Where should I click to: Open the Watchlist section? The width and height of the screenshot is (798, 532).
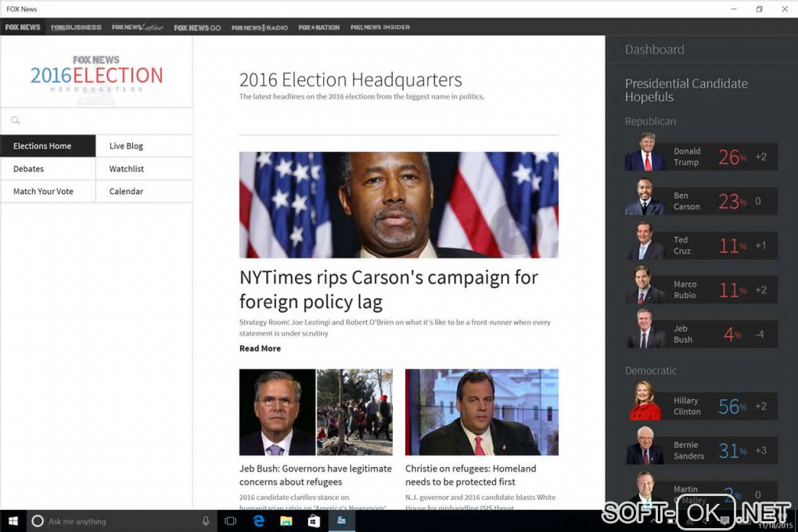click(144, 168)
